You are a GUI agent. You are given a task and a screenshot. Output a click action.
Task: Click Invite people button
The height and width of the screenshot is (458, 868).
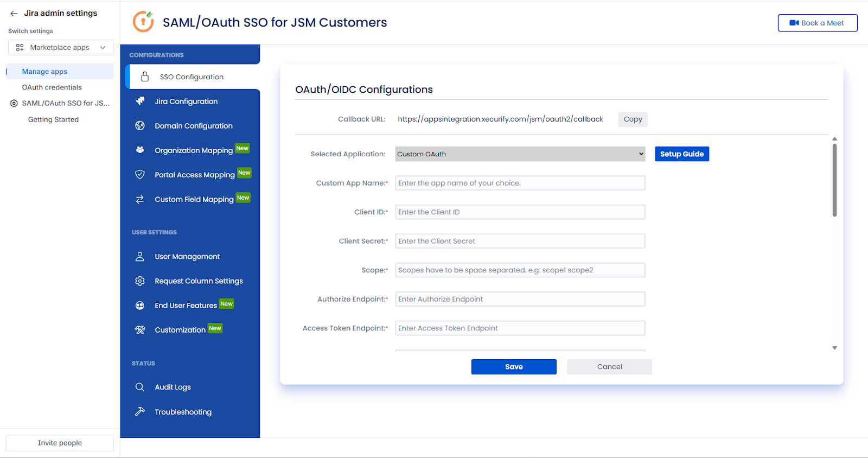coord(60,443)
